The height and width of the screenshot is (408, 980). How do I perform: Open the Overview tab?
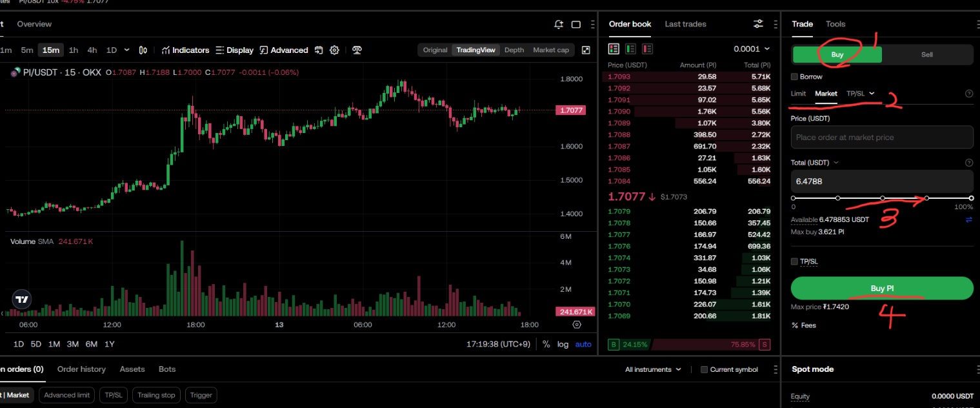pos(34,24)
